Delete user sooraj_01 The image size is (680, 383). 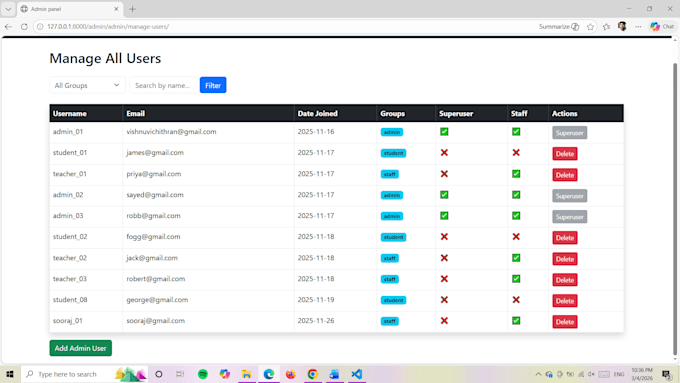565,322
